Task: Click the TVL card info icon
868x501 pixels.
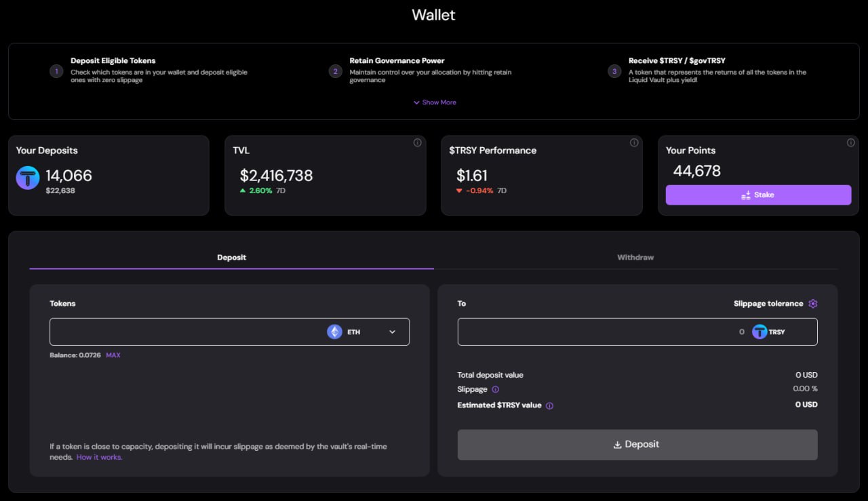Action: (417, 143)
